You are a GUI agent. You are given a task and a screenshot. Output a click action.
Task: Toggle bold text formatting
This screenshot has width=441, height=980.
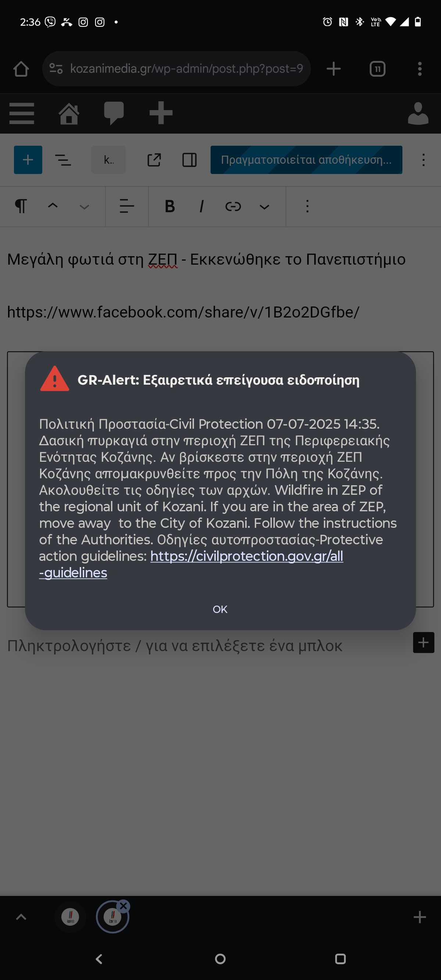(x=170, y=206)
